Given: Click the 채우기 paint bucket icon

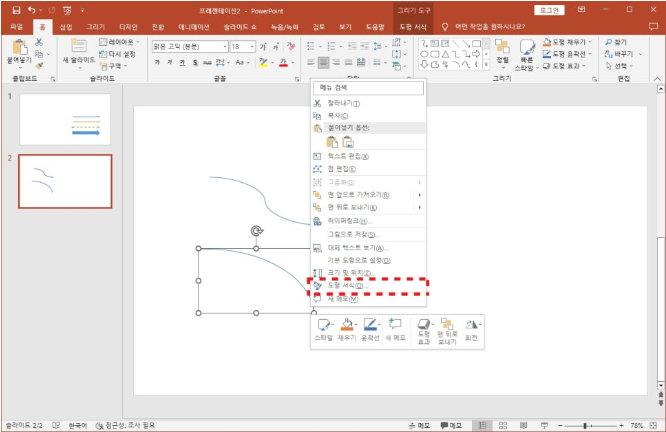Looking at the screenshot, I should 347,325.
